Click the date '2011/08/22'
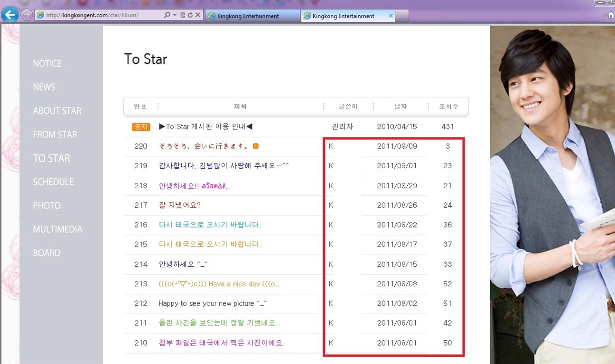Screen dimensions: 615x364 pyautogui.click(x=397, y=225)
